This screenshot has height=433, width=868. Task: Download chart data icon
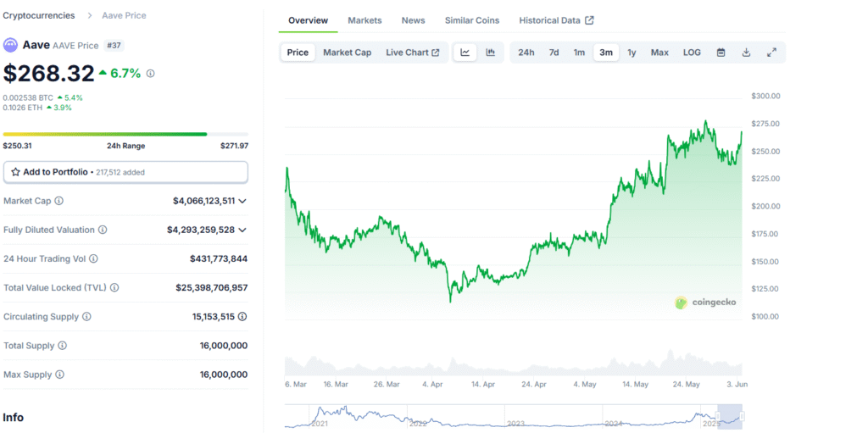(x=746, y=53)
